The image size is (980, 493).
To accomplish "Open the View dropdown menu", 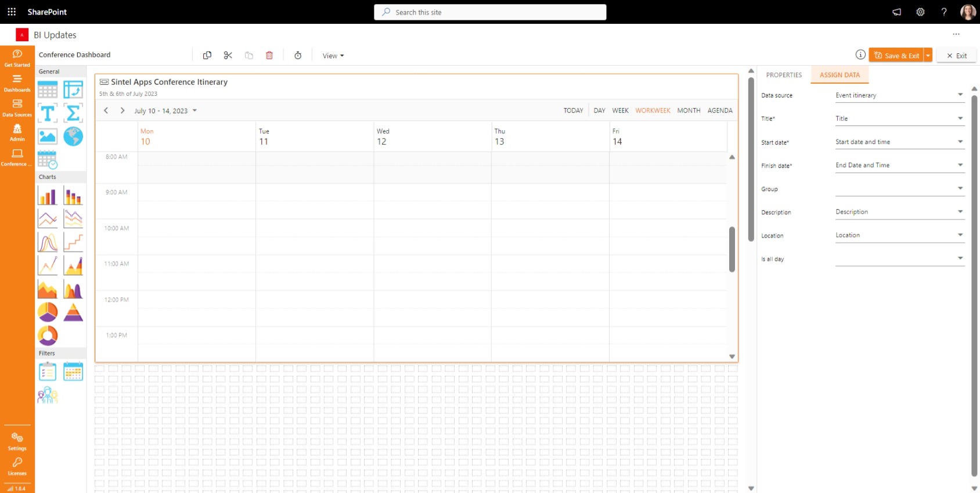I will tap(333, 56).
